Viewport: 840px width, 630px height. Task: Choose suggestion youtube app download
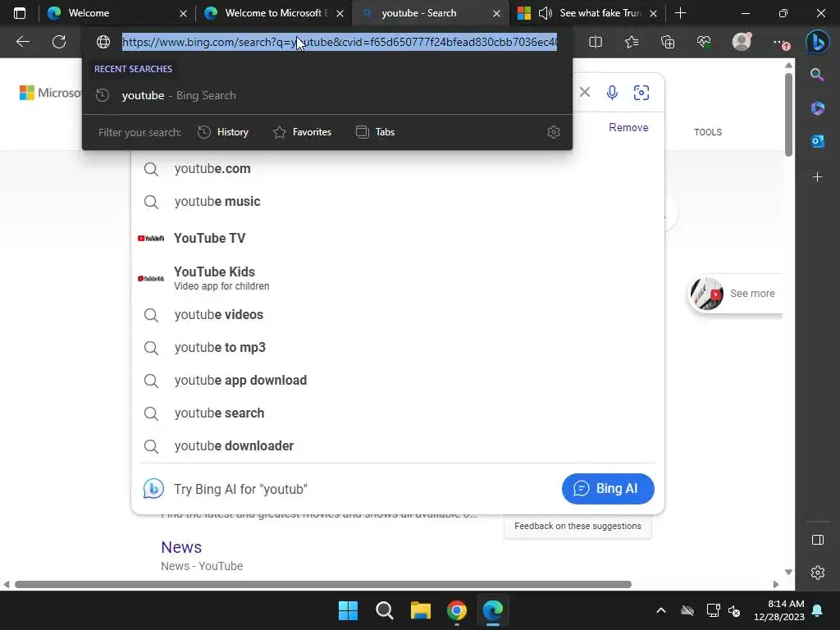click(x=398, y=381)
